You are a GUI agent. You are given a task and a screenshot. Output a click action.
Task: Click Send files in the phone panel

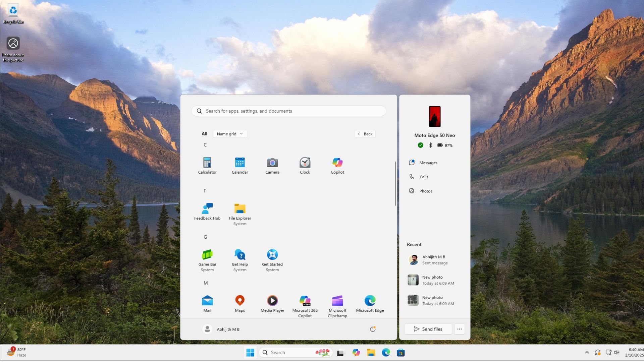(428, 329)
